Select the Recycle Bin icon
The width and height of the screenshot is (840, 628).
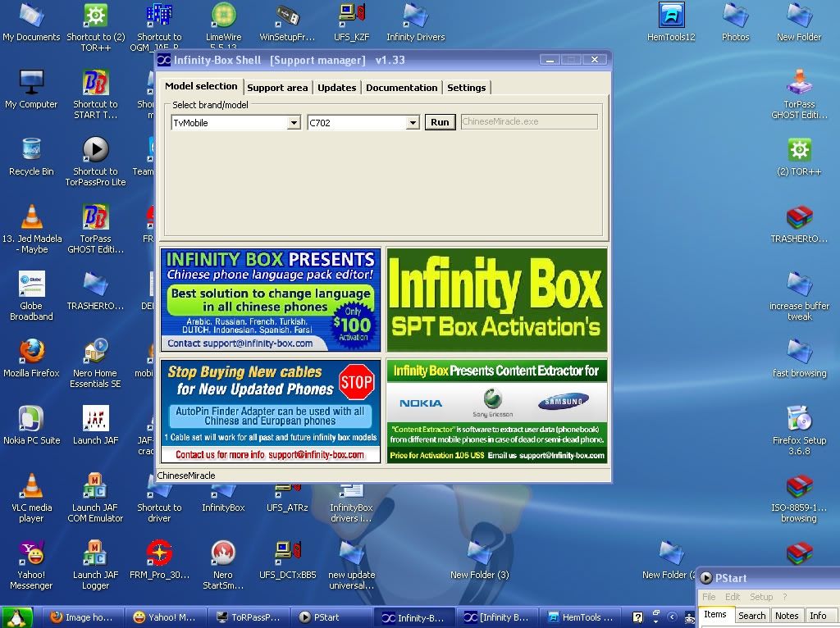tap(31, 157)
